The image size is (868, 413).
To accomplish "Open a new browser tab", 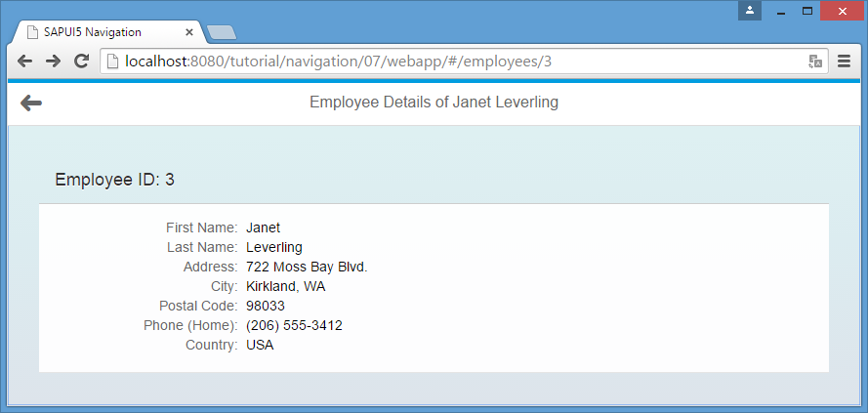I will (222, 32).
